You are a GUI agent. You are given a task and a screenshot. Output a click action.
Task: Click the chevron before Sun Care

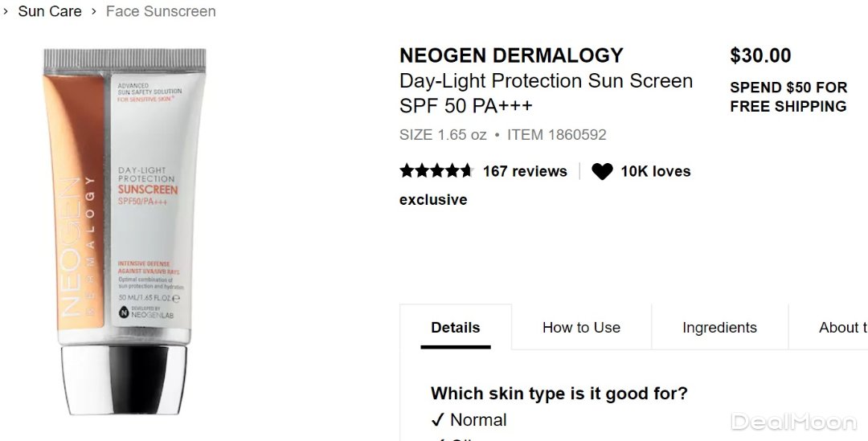click(x=6, y=11)
